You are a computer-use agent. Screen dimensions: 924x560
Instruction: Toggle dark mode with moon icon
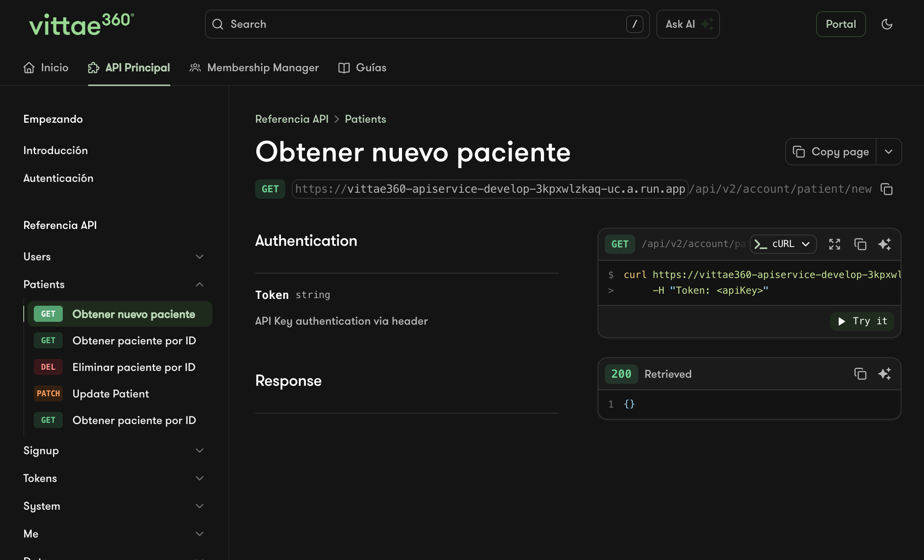(887, 24)
